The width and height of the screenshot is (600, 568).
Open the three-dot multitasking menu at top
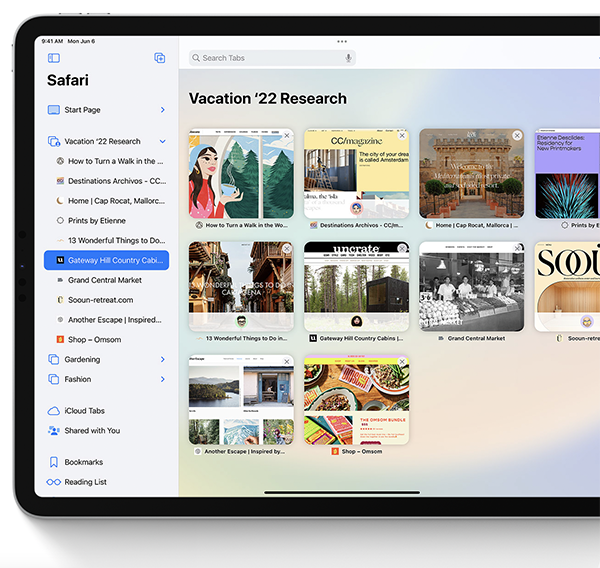[342, 41]
